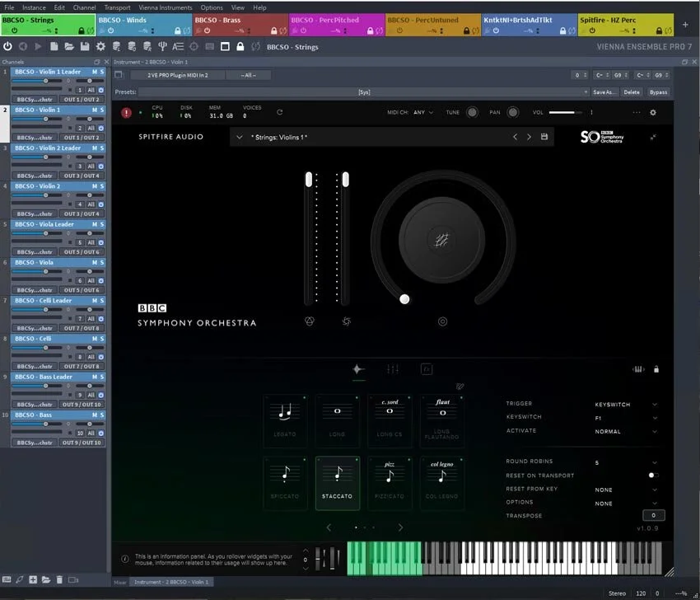The image size is (700, 600).
Task: Add a new channel with the plus icon at bottom
Action: [33, 579]
